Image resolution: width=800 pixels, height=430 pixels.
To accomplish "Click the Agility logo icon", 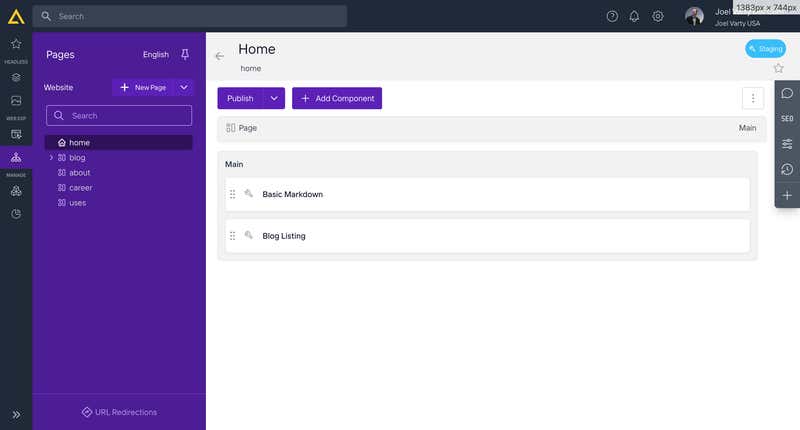I will click(x=16, y=17).
